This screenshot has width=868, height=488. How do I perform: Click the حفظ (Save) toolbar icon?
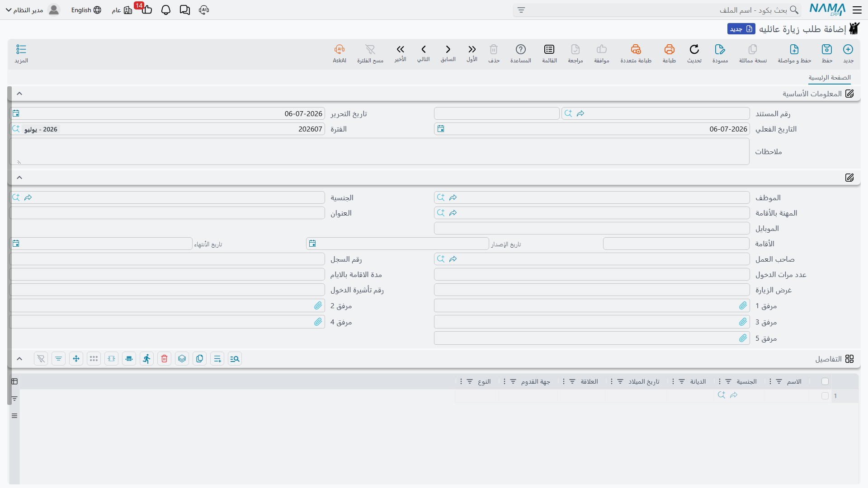[x=827, y=49]
